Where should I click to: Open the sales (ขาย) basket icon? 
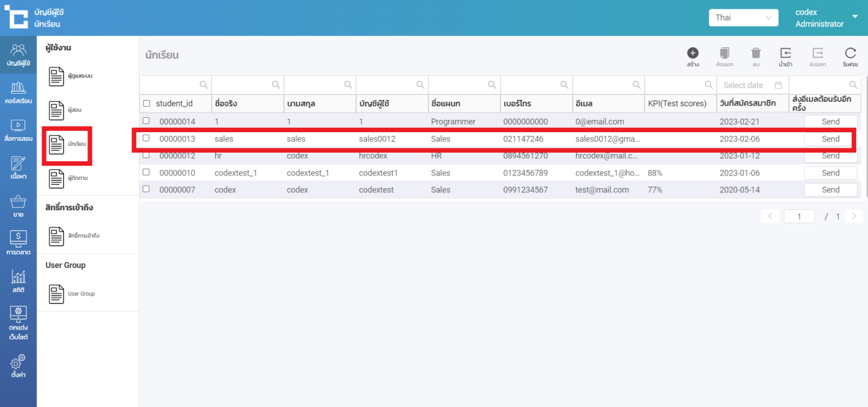point(18,205)
